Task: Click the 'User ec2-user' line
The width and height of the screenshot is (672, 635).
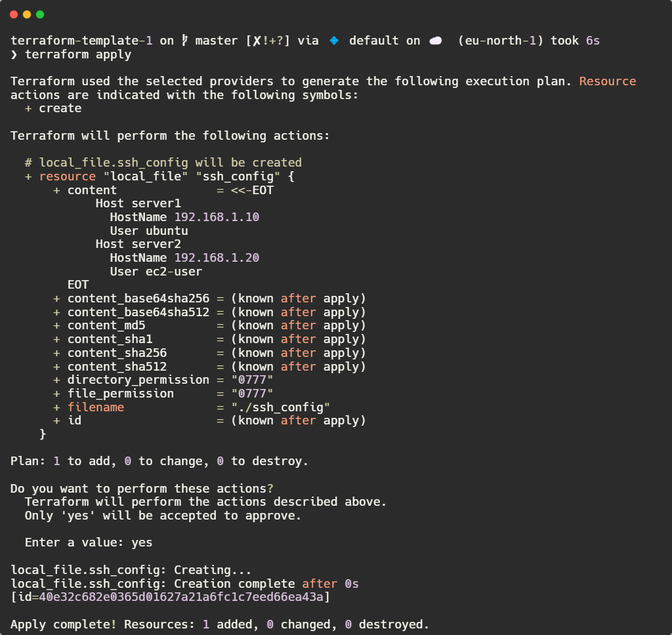Action: click(156, 272)
